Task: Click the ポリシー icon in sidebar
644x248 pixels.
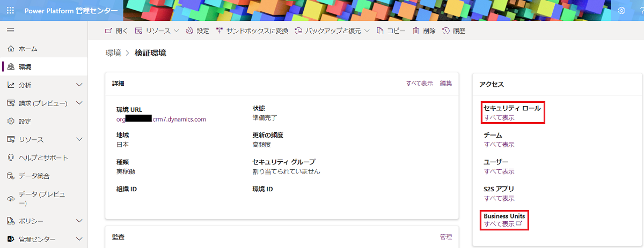Action: click(11, 221)
